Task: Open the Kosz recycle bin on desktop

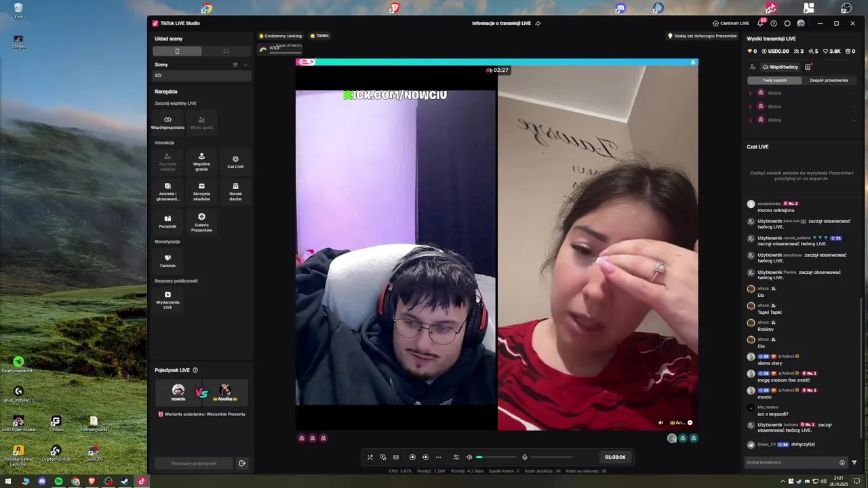Action: click(x=18, y=12)
